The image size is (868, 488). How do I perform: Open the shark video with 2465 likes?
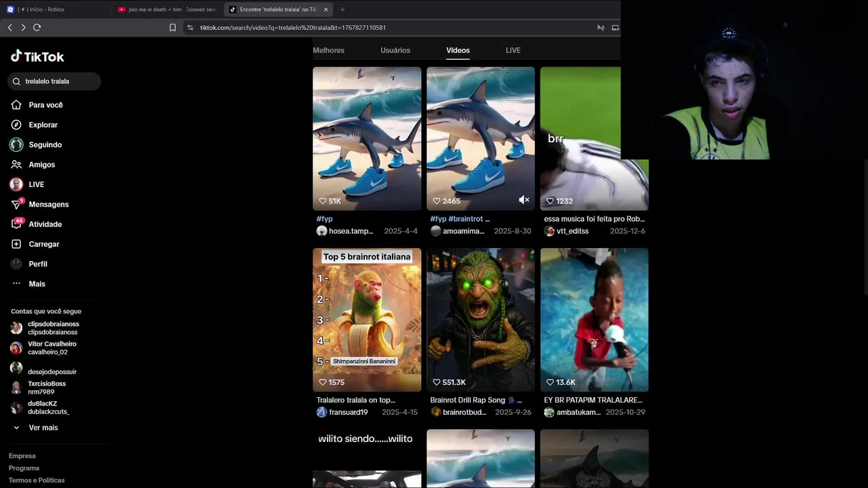click(x=481, y=138)
